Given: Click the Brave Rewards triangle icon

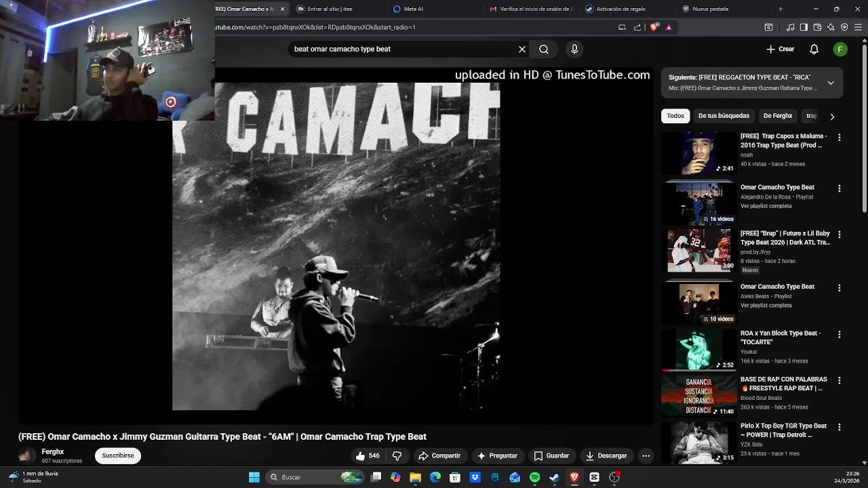Looking at the screenshot, I should 669,27.
